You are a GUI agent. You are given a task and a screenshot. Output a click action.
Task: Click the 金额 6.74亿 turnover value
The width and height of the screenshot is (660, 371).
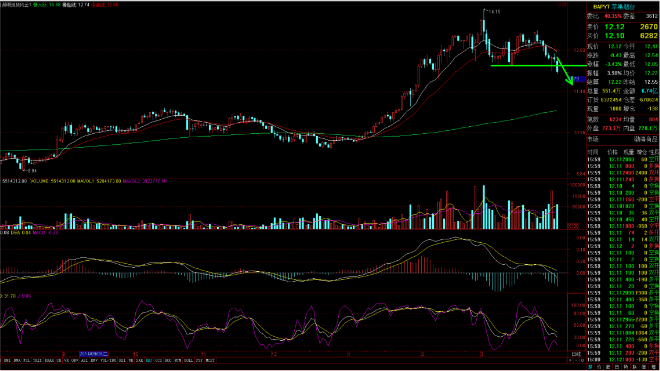pos(649,91)
